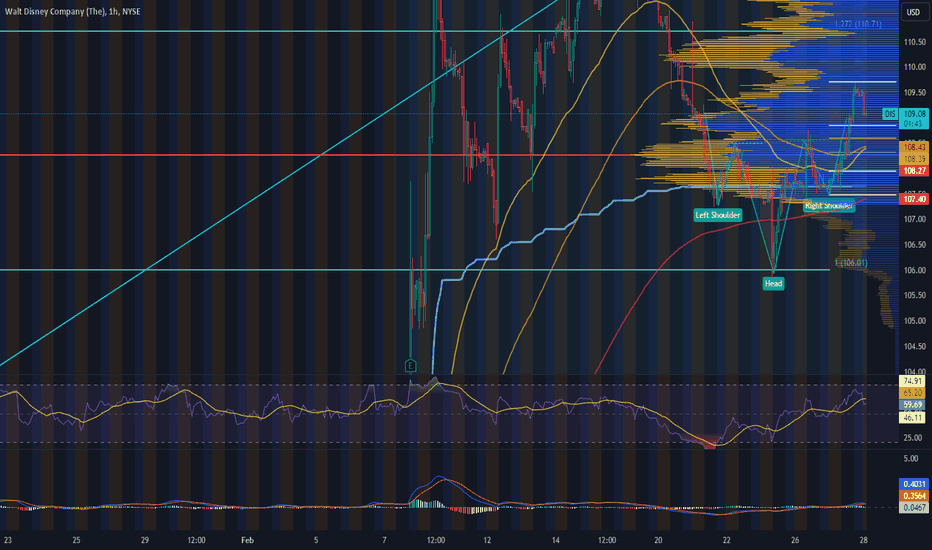Viewport: 932px width, 550px height.
Task: Click the '7' date on time axis
Action: (x=385, y=540)
